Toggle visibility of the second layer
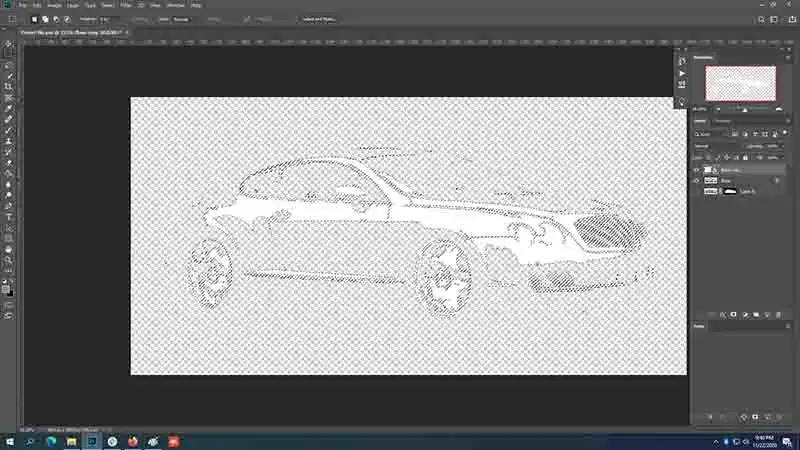 [x=697, y=181]
